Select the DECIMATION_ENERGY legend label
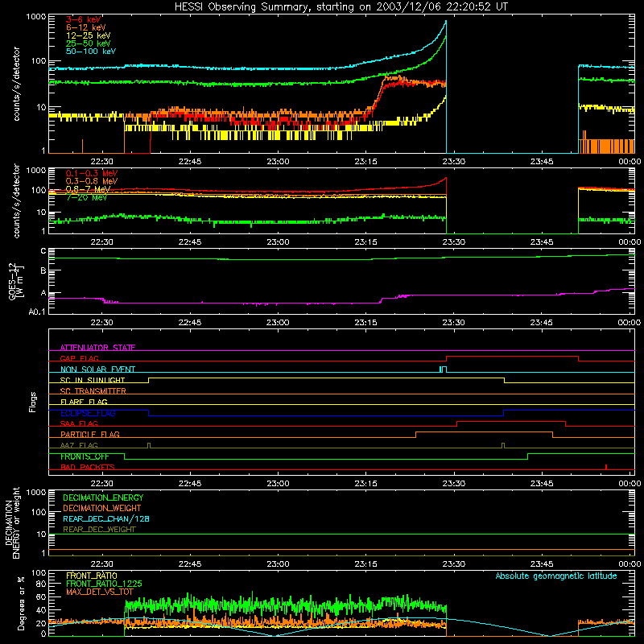Screen dimensions: 644x644 coord(103,497)
